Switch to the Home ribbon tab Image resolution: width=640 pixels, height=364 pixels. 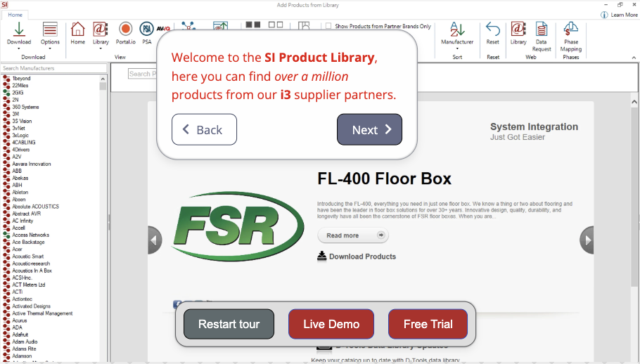15,15
